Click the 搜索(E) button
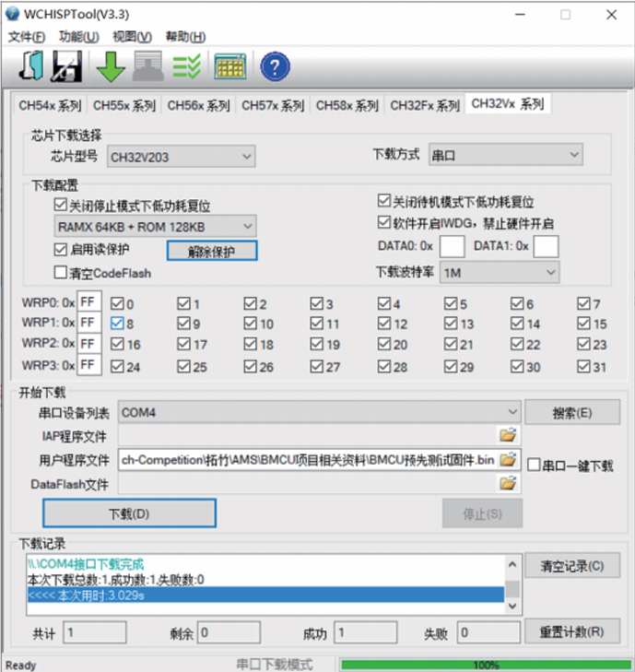Screen dimensions: 635x672 572,413
